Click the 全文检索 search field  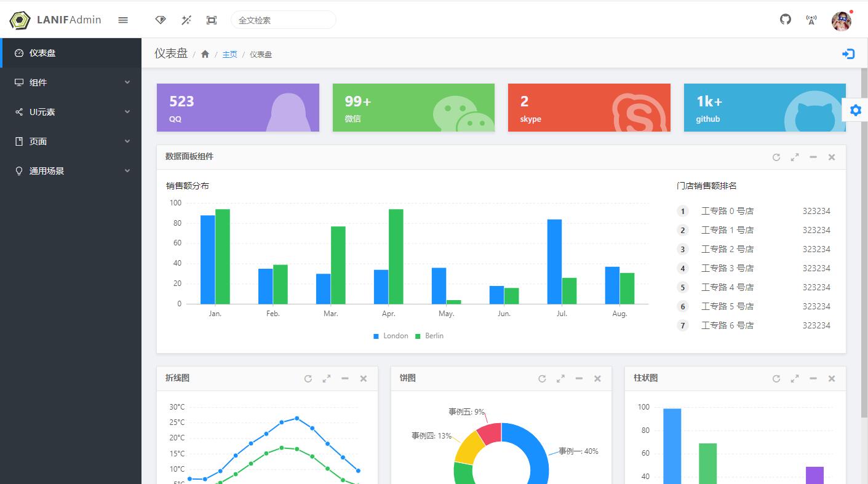(x=283, y=20)
